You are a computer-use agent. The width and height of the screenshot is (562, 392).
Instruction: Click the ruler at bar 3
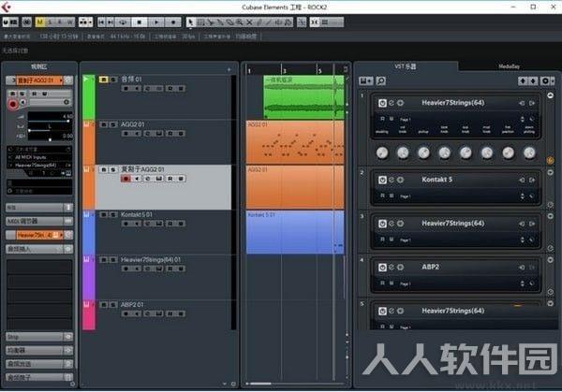tap(282, 70)
